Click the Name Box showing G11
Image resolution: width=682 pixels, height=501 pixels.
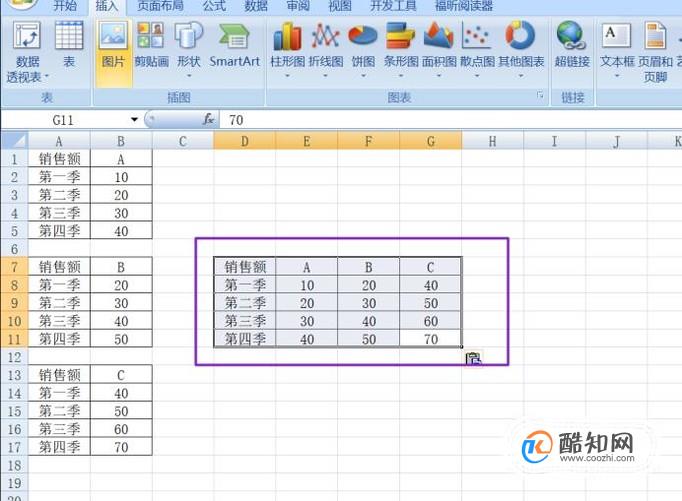click(63, 120)
